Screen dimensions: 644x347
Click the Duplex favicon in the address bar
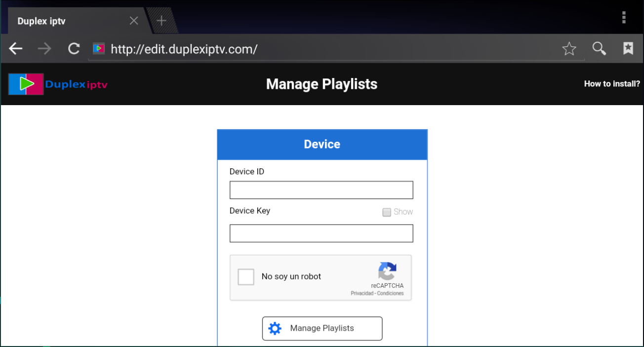(x=99, y=48)
